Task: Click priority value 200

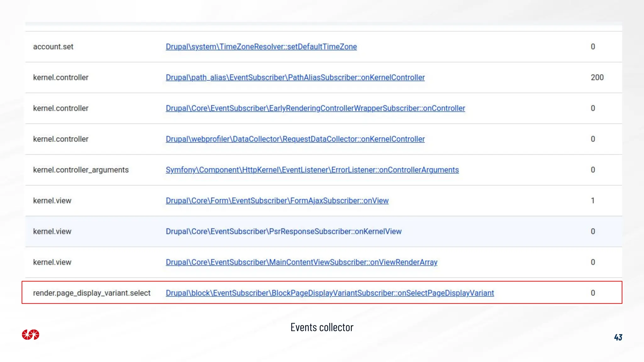Action: 597,77
